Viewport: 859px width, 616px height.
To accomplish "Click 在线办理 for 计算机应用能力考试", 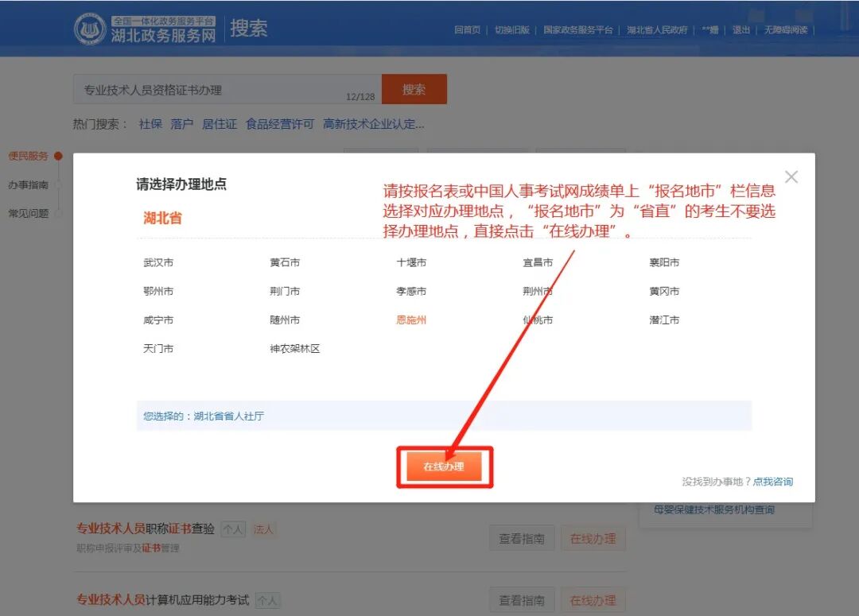I will coord(593,601).
